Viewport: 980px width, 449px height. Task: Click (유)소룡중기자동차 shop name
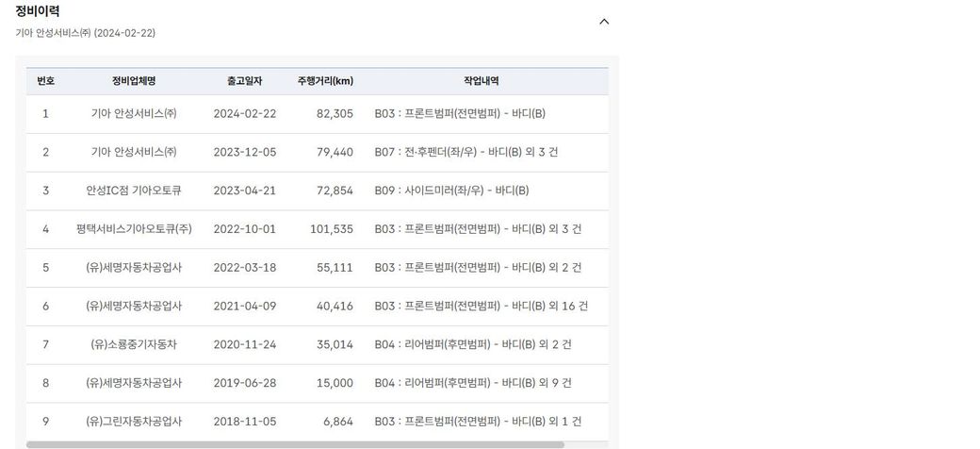coord(133,345)
